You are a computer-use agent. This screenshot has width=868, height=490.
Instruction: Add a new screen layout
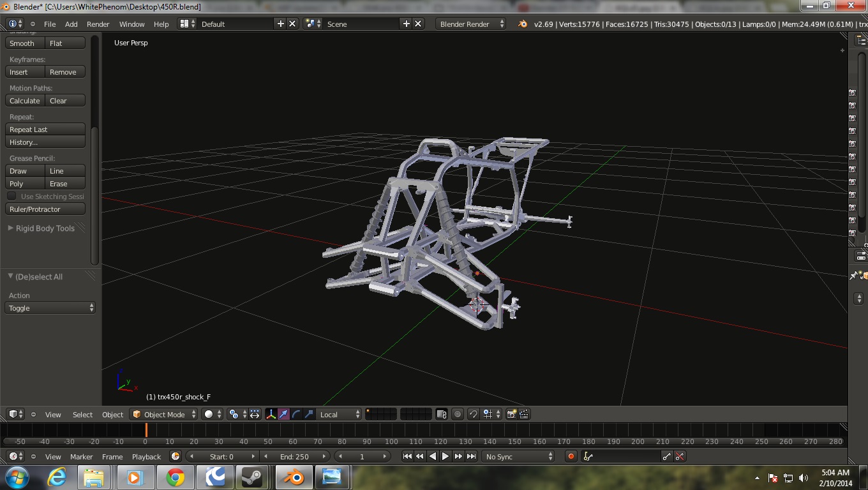[x=280, y=24]
